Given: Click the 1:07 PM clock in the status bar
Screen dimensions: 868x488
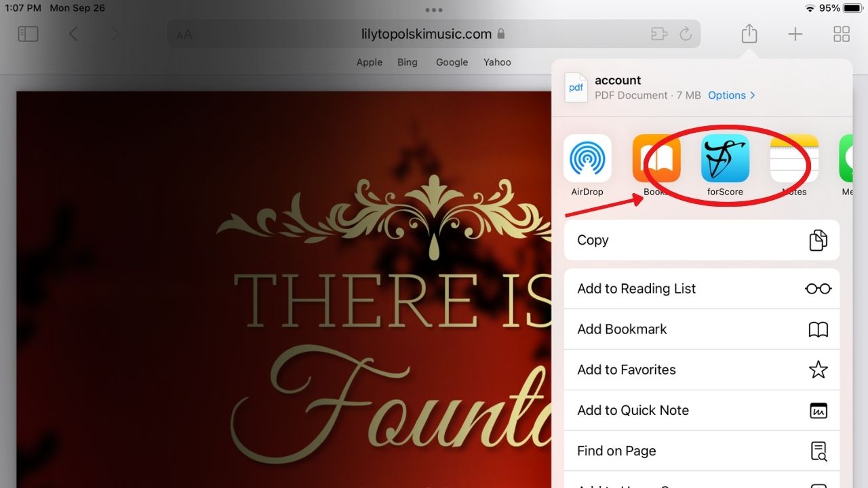Looking at the screenshot, I should 23,8.
